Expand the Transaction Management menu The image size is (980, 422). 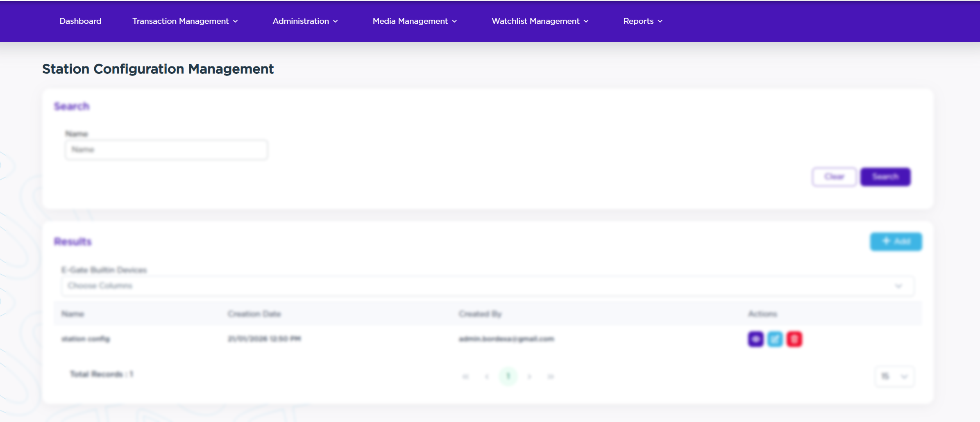click(185, 21)
